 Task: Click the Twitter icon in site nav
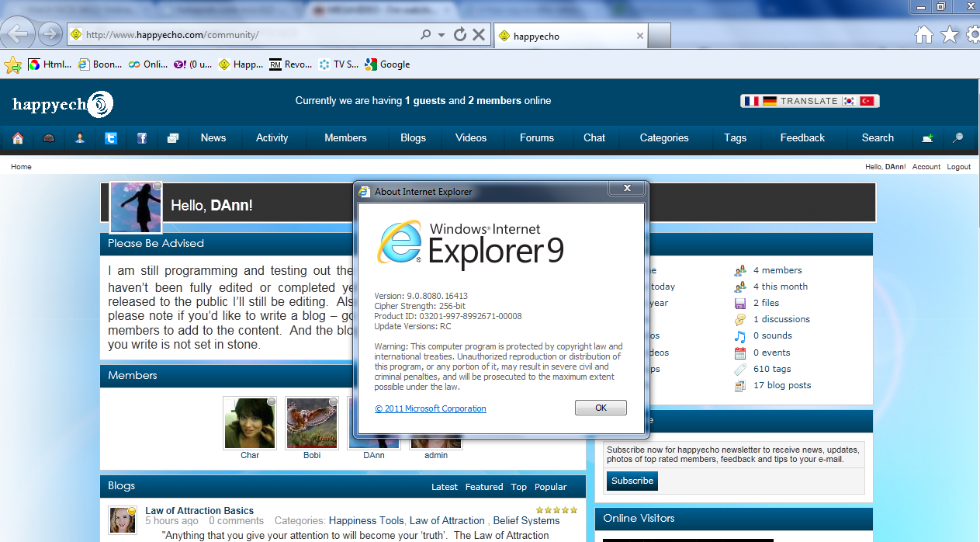[x=111, y=138]
